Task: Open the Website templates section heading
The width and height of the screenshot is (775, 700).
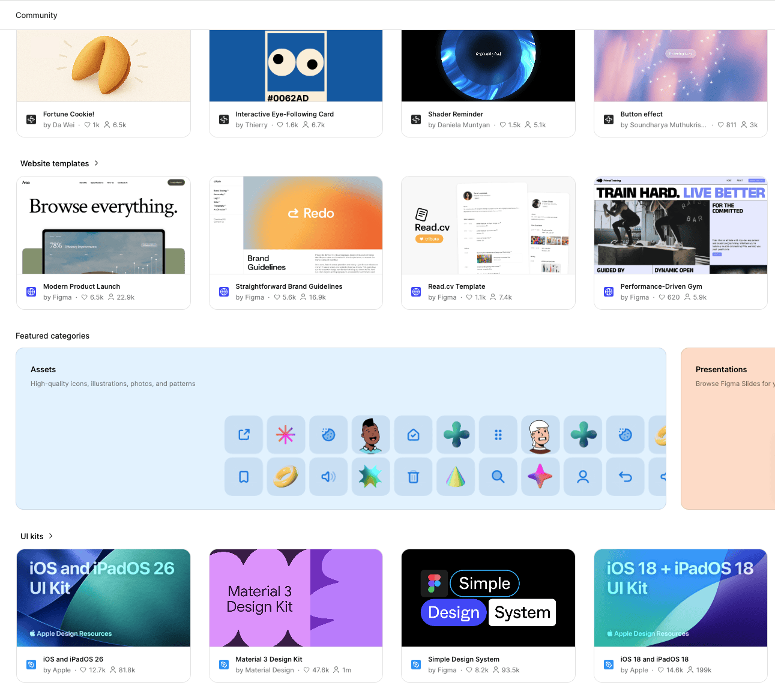Action: [55, 163]
